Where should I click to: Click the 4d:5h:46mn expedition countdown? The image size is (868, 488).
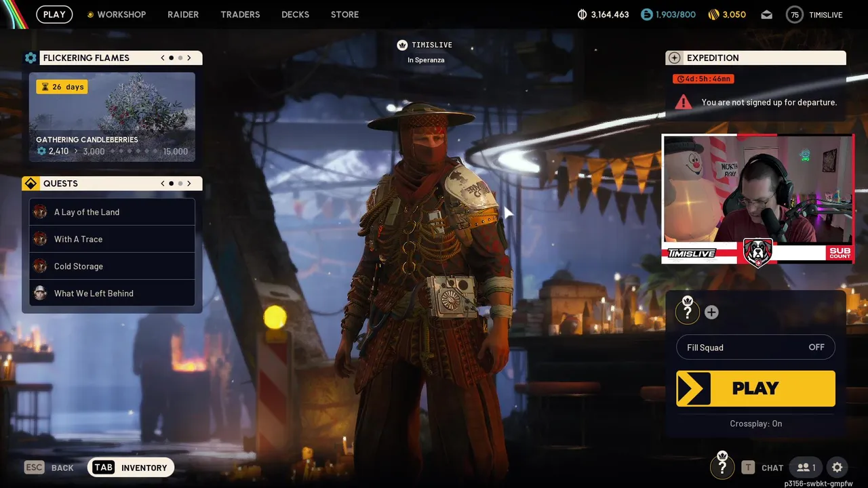click(x=703, y=79)
